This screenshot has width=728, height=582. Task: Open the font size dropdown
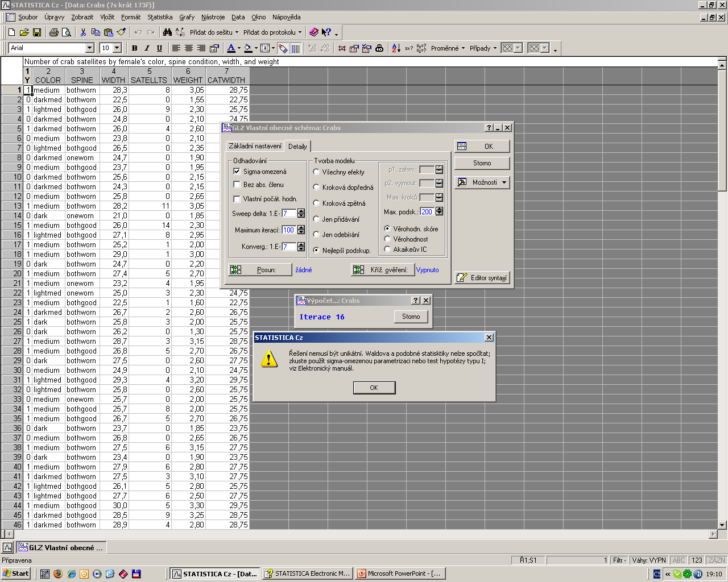pyautogui.click(x=117, y=48)
